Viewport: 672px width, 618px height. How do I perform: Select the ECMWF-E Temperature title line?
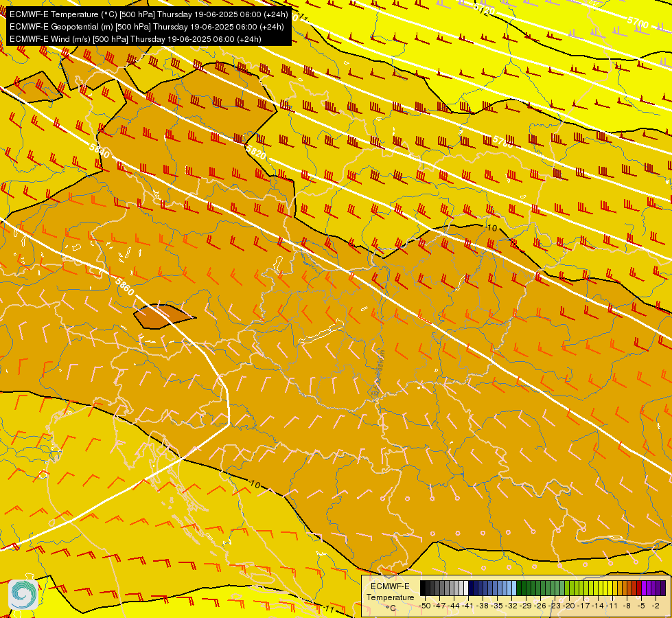[148, 14]
